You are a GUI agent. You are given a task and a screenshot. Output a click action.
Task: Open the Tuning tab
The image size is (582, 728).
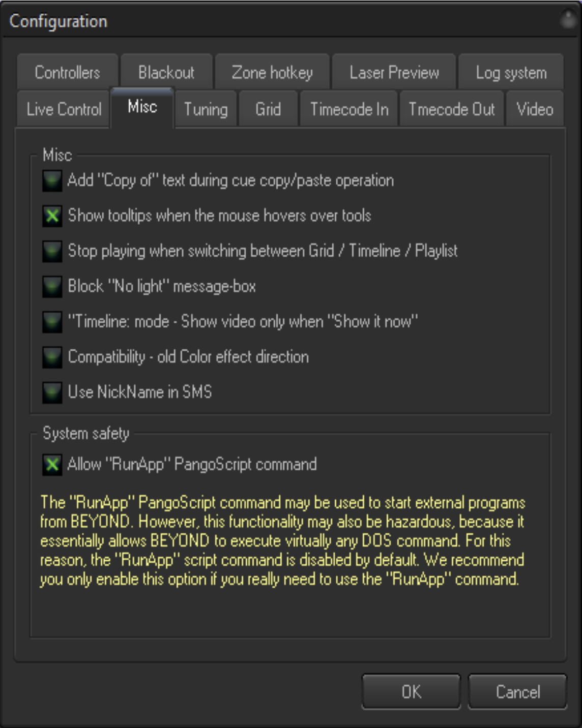click(206, 109)
